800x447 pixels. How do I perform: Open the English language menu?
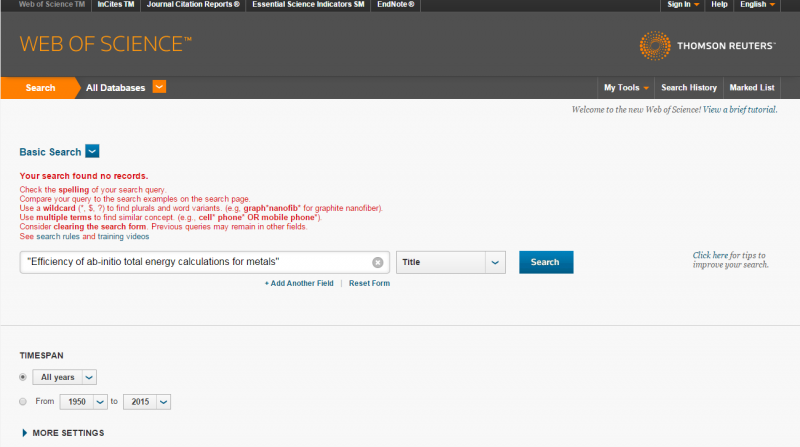pyautogui.click(x=757, y=4)
